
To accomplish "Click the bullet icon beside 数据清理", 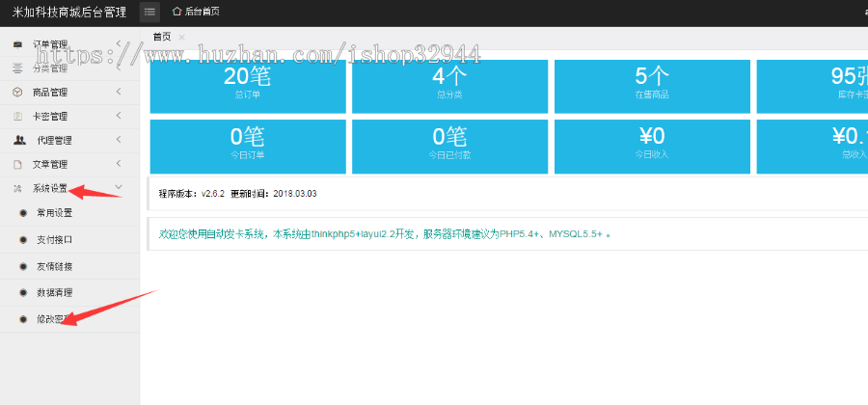I will click(x=23, y=293).
